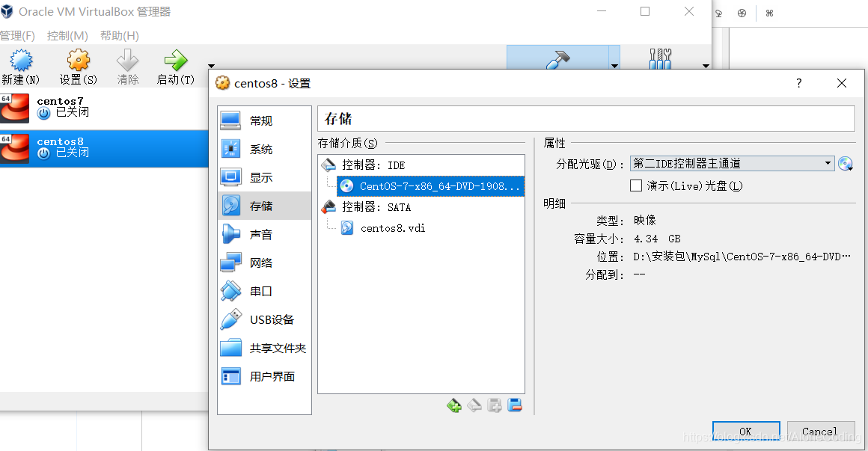
Task: Open Serial Ports (串口) settings page
Action: [265, 291]
